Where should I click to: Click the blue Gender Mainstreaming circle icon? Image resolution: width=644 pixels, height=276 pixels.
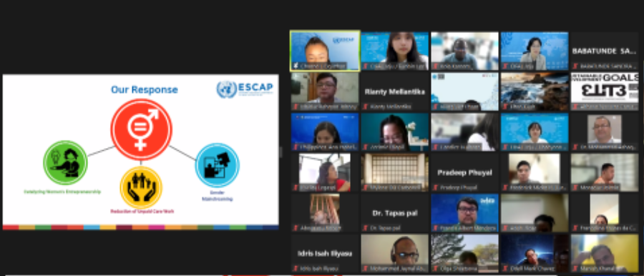pyautogui.click(x=218, y=165)
